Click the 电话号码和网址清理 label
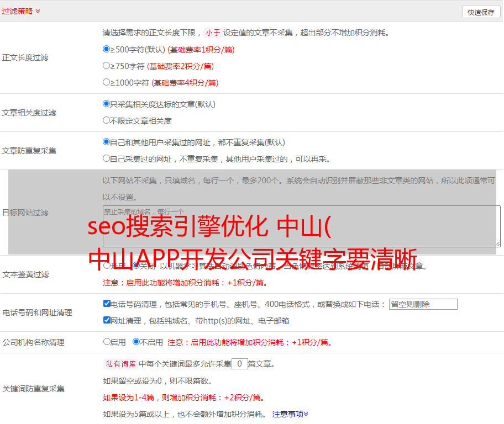The height and width of the screenshot is (424, 504). [x=37, y=312]
